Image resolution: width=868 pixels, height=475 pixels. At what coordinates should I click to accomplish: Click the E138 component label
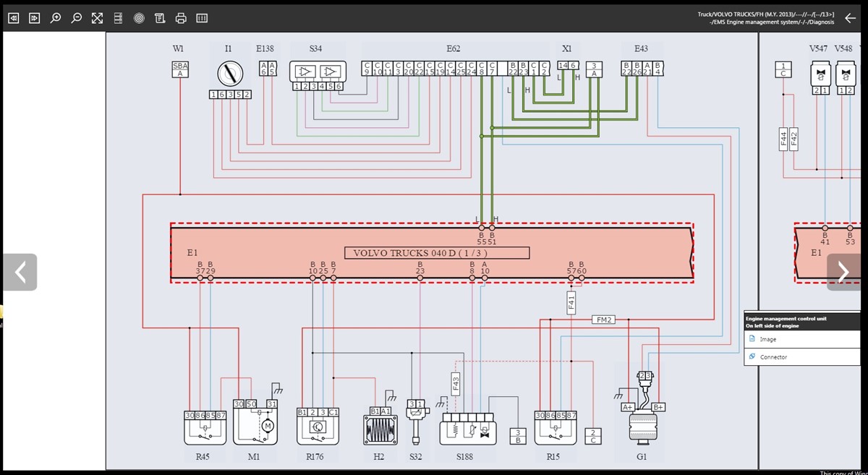[265, 48]
